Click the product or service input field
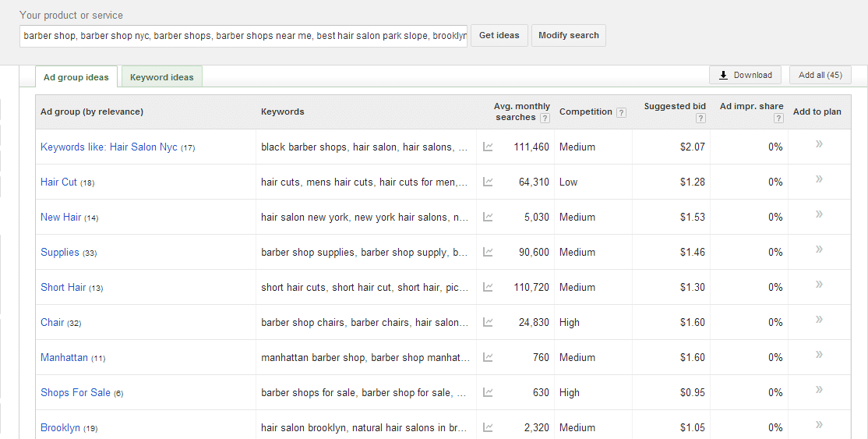Viewport: 868px width, 439px height. pos(244,36)
